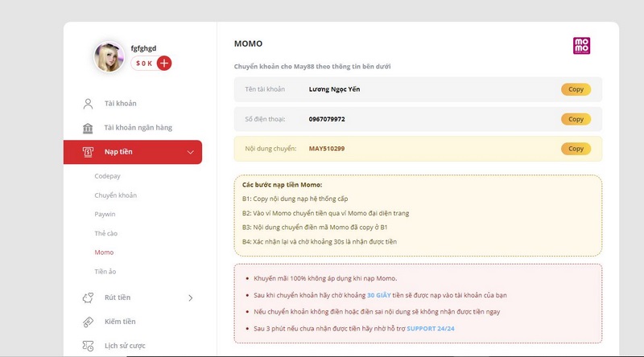Click the SUPPORT 24/24 link
Screen dimensions: 644x357
[432, 330]
